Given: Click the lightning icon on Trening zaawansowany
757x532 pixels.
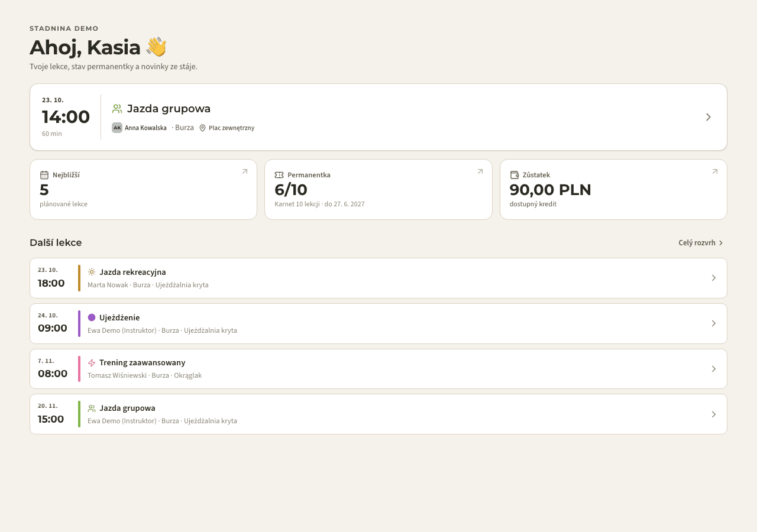Looking at the screenshot, I should [x=92, y=363].
